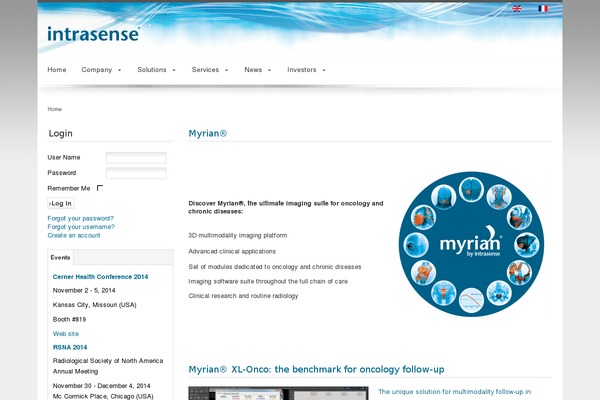Expand the News menu arrow
The image size is (600, 400).
tap(269, 70)
